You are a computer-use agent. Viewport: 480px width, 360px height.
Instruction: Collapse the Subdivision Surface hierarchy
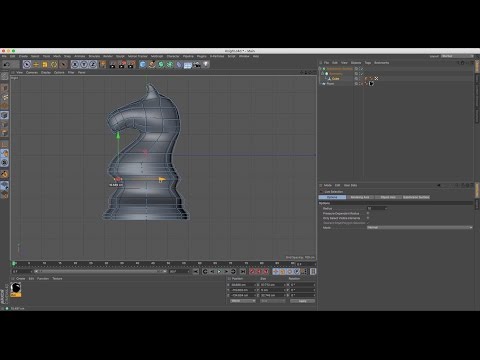coord(320,69)
